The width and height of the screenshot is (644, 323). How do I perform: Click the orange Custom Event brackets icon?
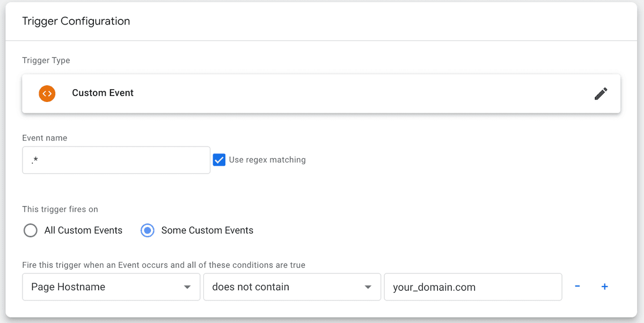coord(47,93)
